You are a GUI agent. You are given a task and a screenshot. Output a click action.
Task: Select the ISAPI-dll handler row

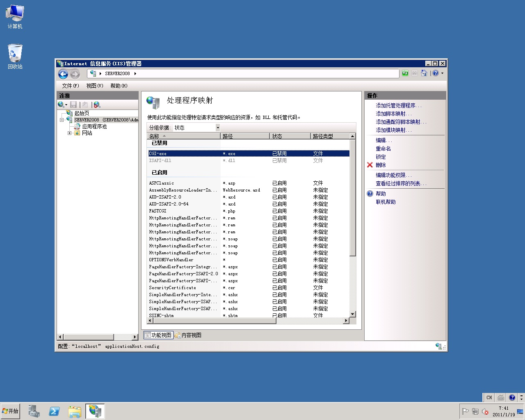coord(249,160)
